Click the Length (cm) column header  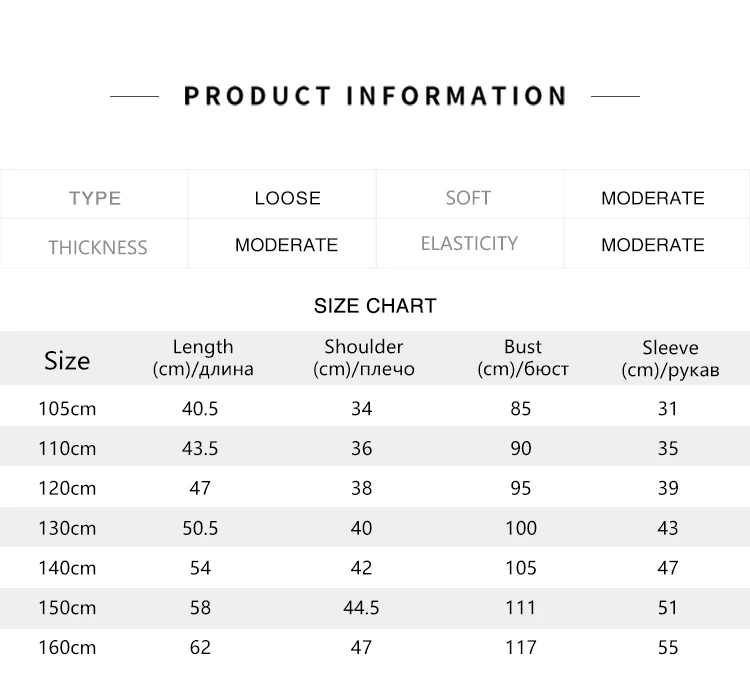[x=203, y=358]
